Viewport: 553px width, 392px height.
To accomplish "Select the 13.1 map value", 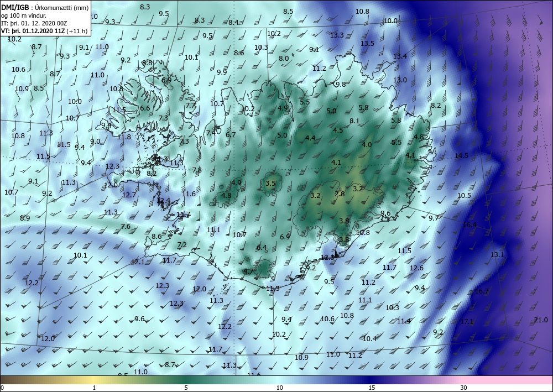I will 497,254.
